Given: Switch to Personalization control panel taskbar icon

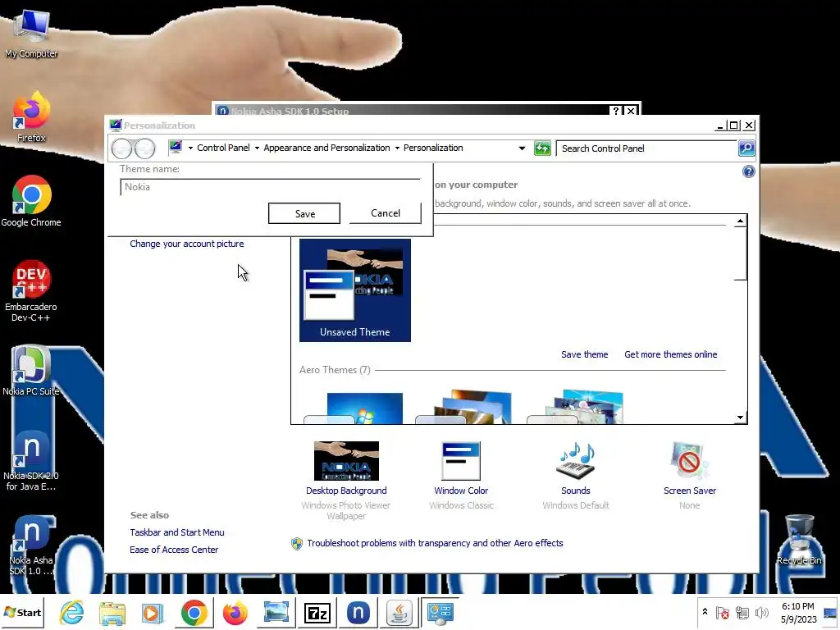Looking at the screenshot, I should (x=441, y=612).
